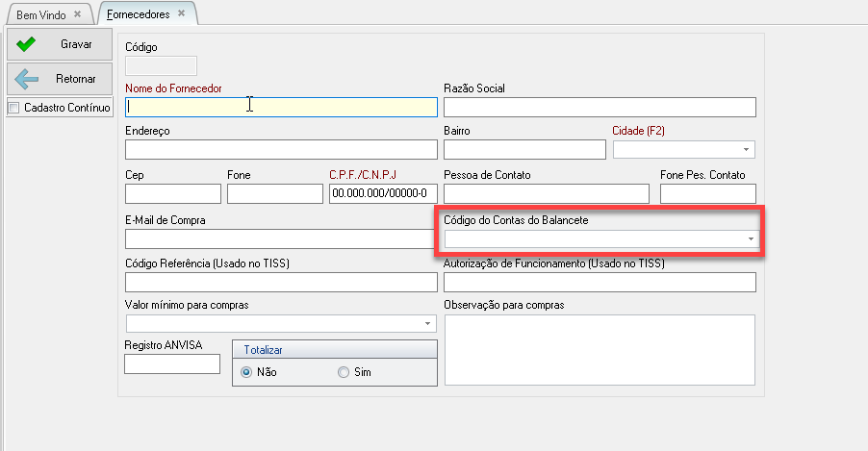
Task: Click the blue arrow Retornar icon
Action: point(26,78)
